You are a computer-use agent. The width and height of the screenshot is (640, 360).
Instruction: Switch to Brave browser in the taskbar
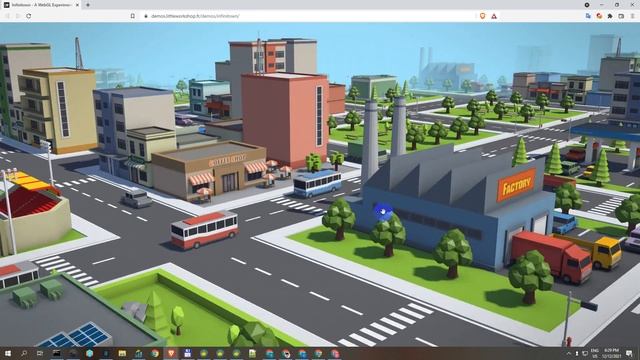click(171, 353)
